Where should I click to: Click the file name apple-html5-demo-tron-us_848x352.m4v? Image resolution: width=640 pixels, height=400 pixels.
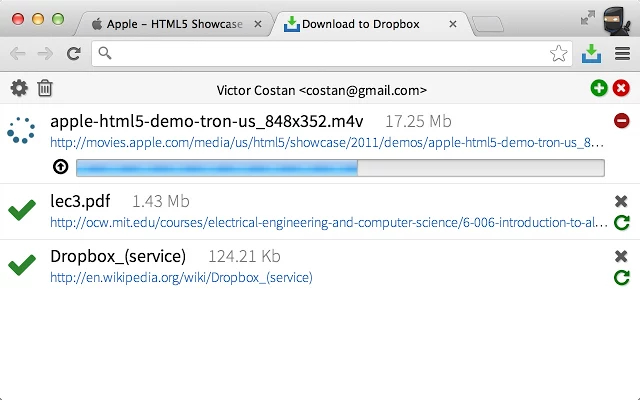207,121
